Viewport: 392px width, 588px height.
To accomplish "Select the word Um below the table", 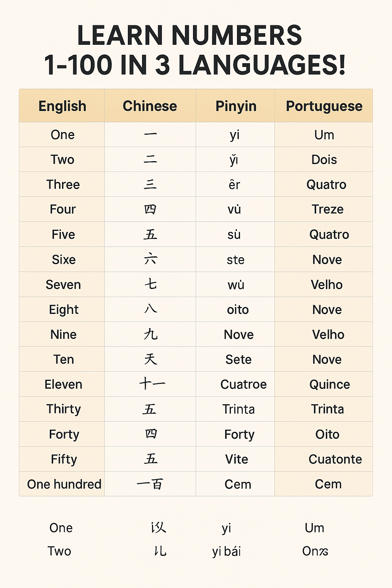I will tap(314, 528).
